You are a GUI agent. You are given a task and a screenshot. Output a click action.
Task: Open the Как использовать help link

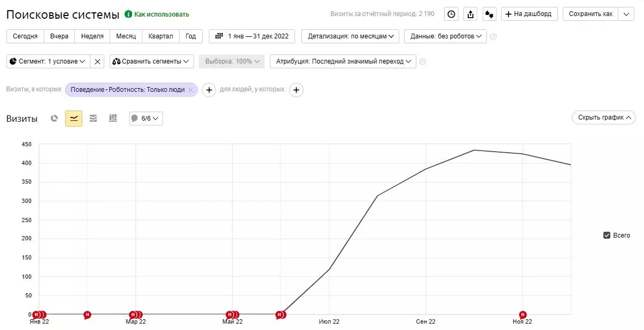click(x=157, y=14)
